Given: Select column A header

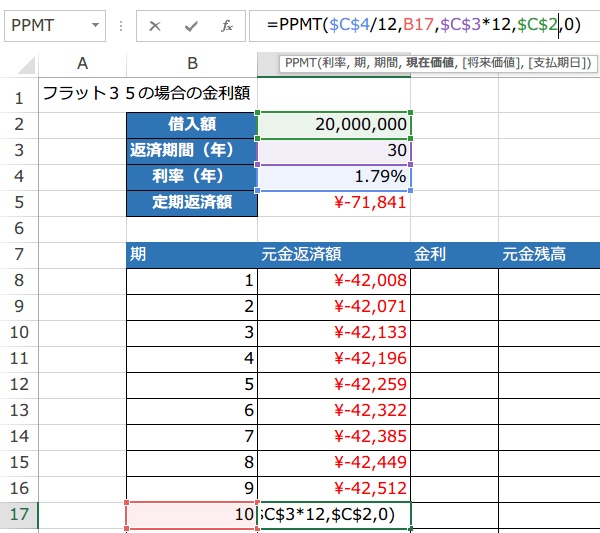Looking at the screenshot, I should coord(82,64).
